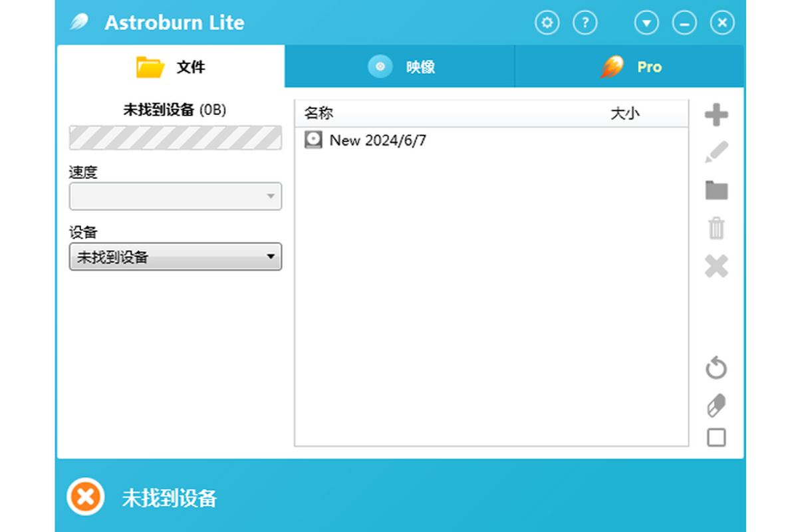The width and height of the screenshot is (798, 532).
Task: Erase disc with the eraser icon
Action: click(x=716, y=405)
